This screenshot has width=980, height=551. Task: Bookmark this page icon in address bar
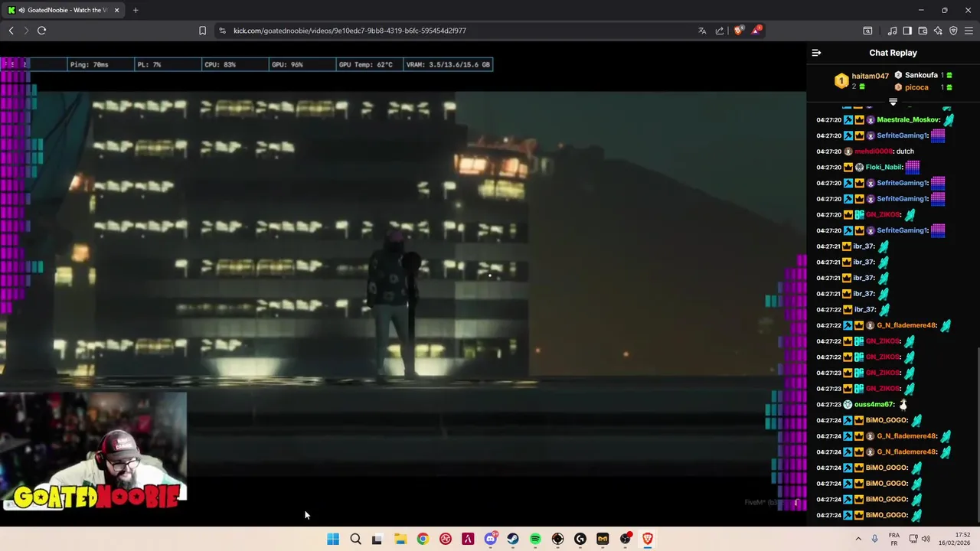tap(202, 31)
